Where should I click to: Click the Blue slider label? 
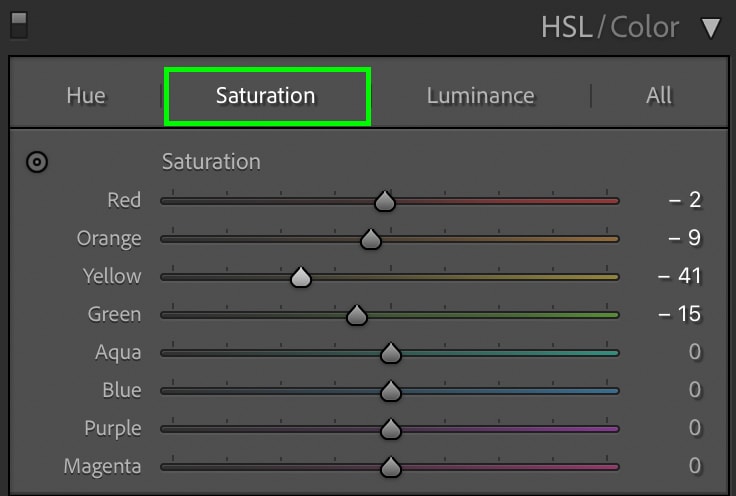tap(122, 390)
